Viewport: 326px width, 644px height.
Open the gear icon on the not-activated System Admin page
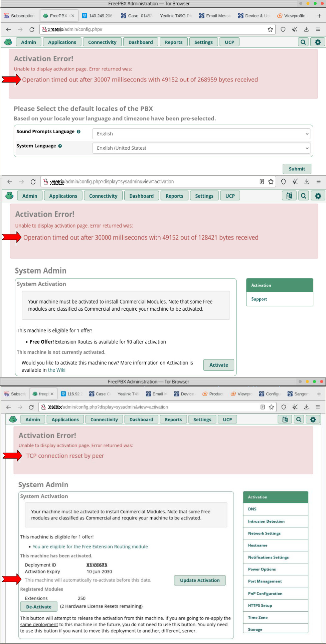point(318,196)
